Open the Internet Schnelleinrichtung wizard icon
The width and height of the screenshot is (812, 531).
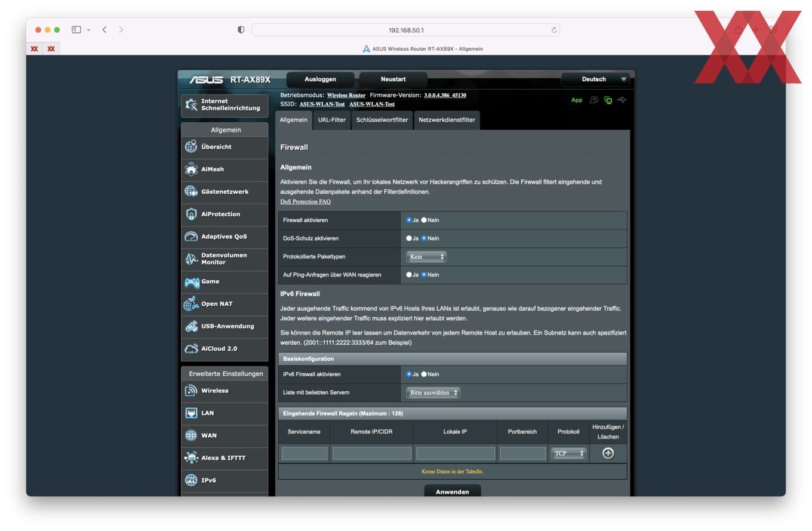click(191, 105)
